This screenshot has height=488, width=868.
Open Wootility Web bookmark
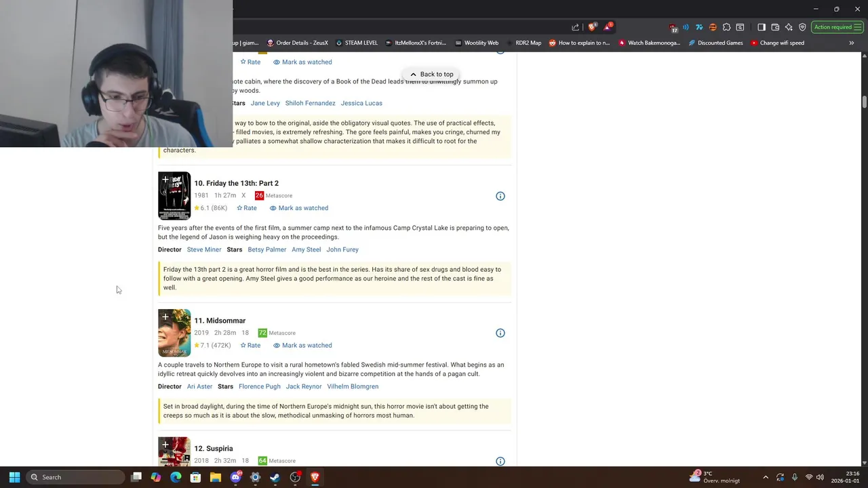[x=477, y=43]
